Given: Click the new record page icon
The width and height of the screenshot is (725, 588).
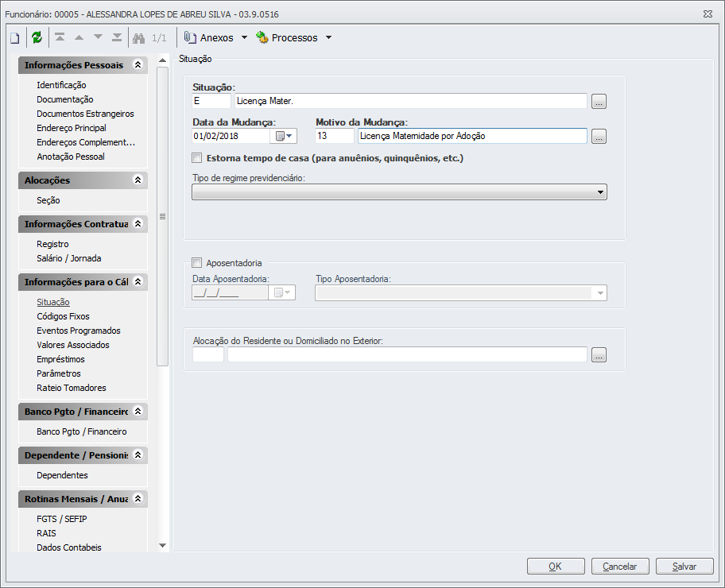Looking at the screenshot, I should (x=15, y=38).
